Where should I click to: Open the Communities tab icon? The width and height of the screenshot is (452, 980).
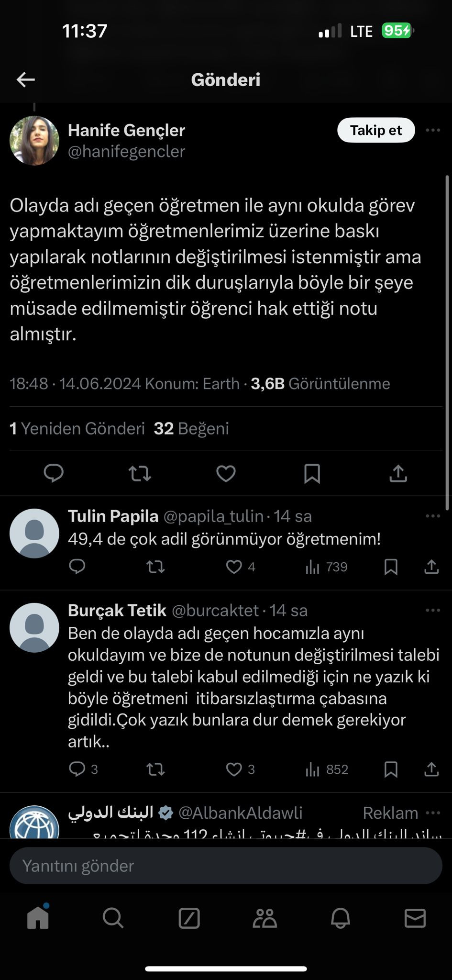(x=265, y=918)
